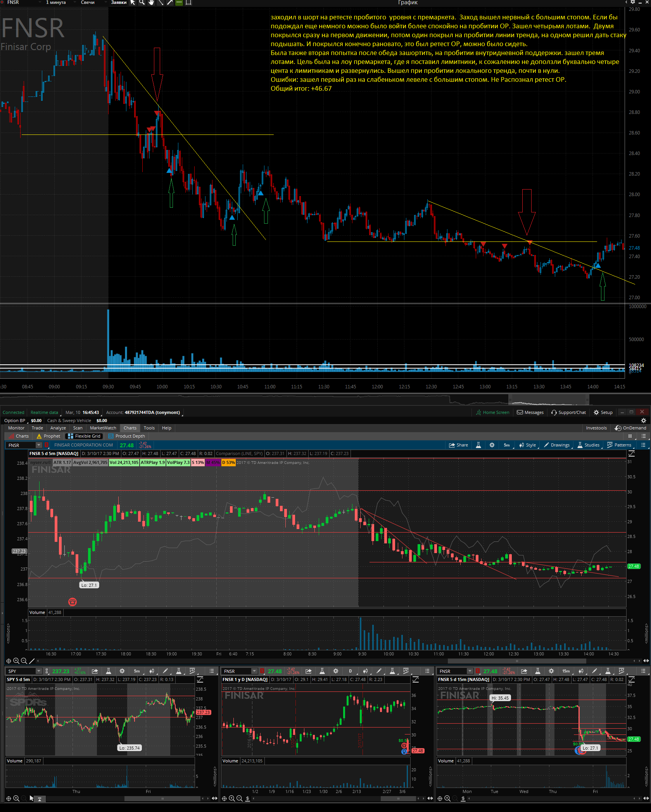
Task: Open the Style menu on main chart
Action: 528,445
